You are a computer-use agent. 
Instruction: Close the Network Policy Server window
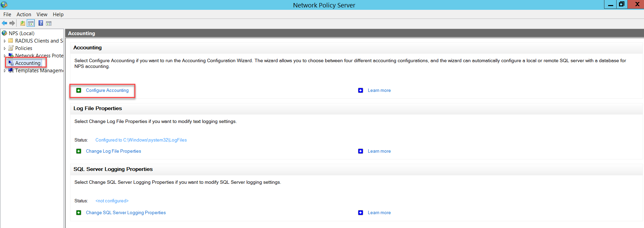[636, 4]
